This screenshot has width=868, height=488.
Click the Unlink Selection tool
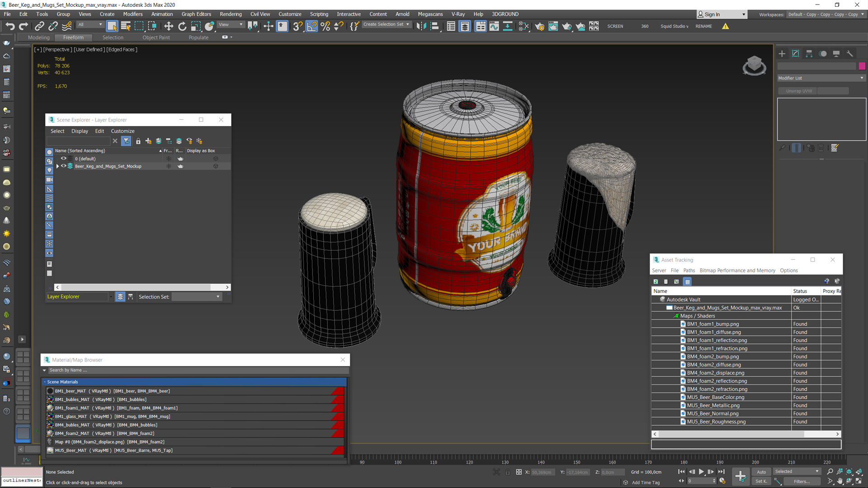pos(53,26)
